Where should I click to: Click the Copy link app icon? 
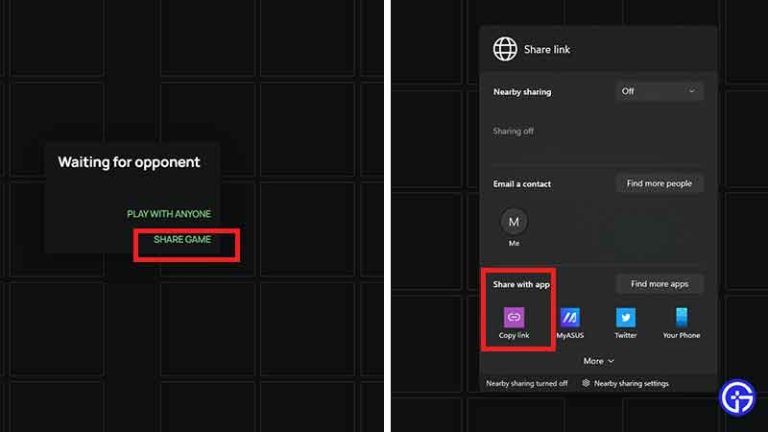tap(513, 317)
